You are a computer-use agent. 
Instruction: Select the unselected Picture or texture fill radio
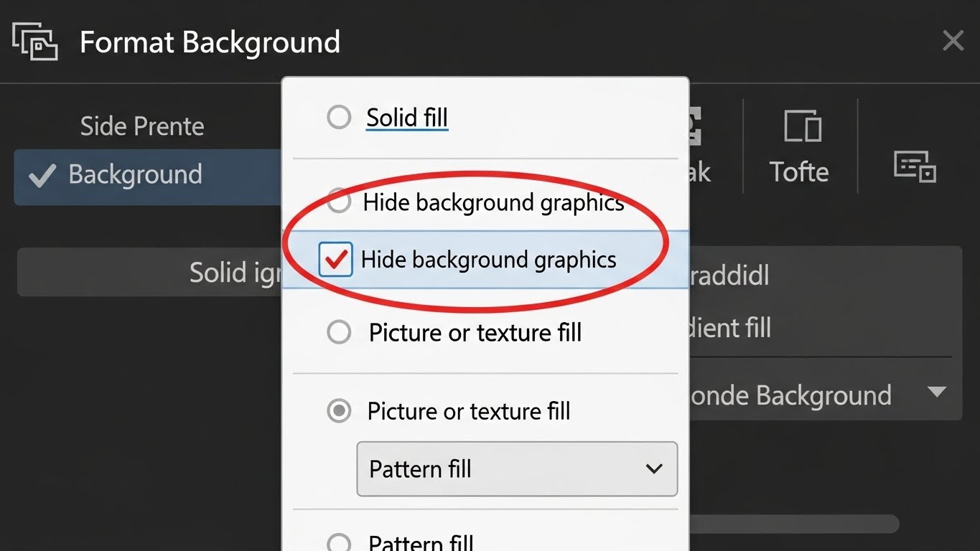[x=339, y=332]
